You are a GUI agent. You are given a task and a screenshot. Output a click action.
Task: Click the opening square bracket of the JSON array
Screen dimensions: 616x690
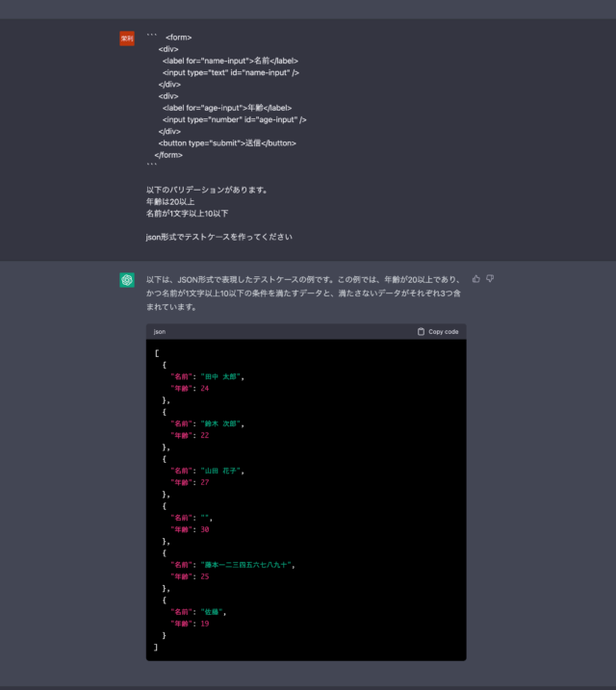[156, 353]
